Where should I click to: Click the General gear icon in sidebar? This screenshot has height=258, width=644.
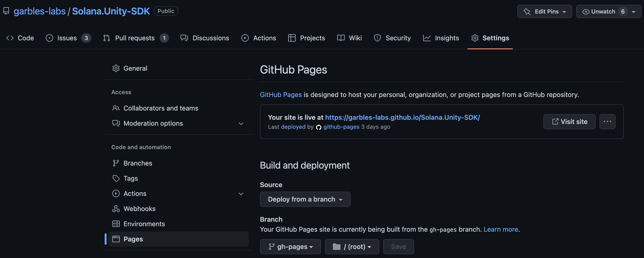[x=116, y=68]
